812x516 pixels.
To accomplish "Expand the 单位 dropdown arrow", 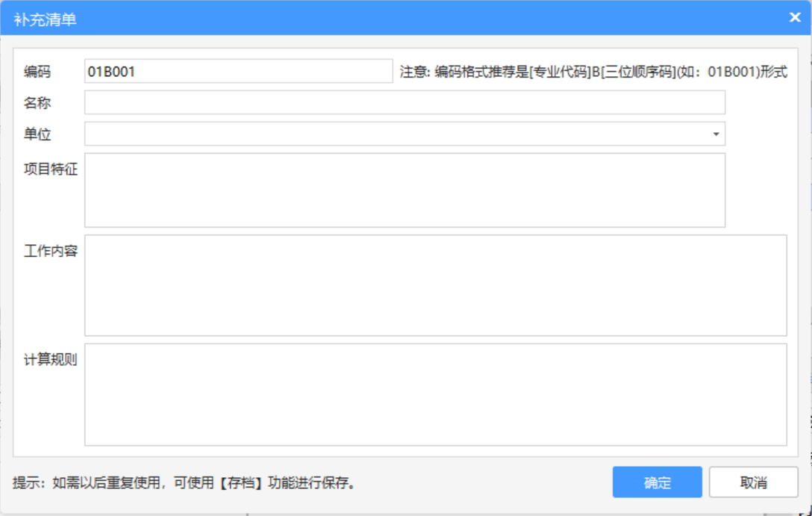I will click(x=716, y=134).
